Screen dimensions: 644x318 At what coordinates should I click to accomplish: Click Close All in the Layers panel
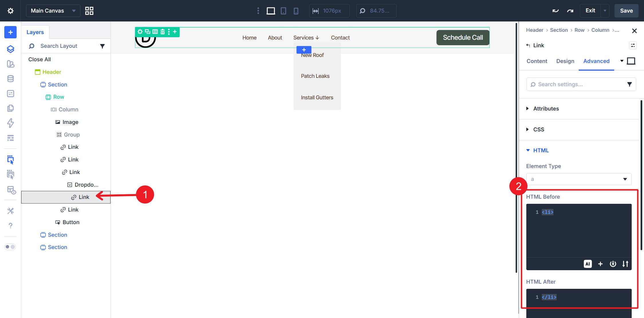click(39, 59)
